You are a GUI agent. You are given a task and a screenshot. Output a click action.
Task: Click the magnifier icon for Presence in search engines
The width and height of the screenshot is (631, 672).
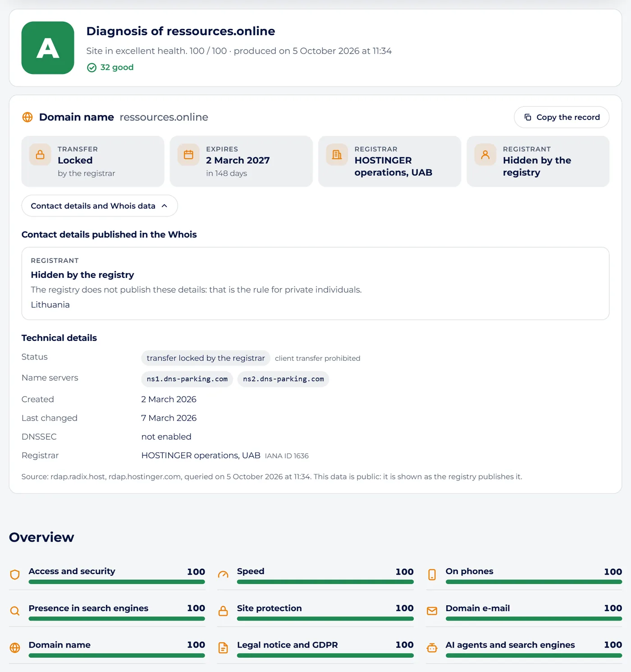[15, 611]
